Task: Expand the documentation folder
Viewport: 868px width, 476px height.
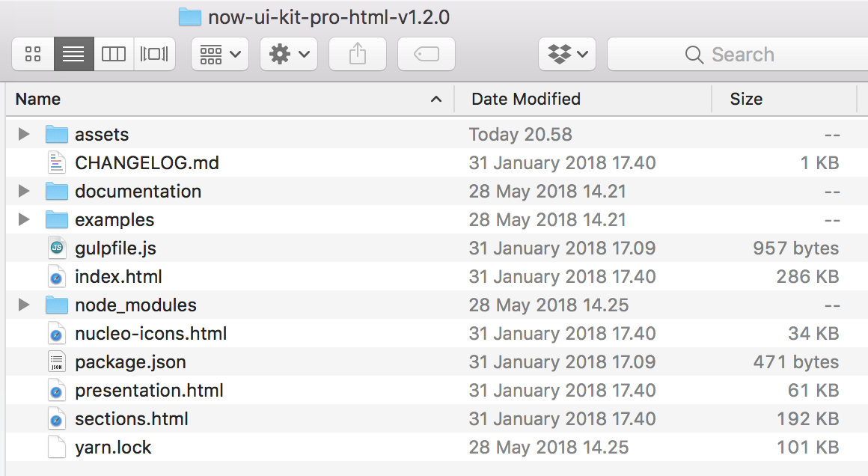Action: (24, 191)
